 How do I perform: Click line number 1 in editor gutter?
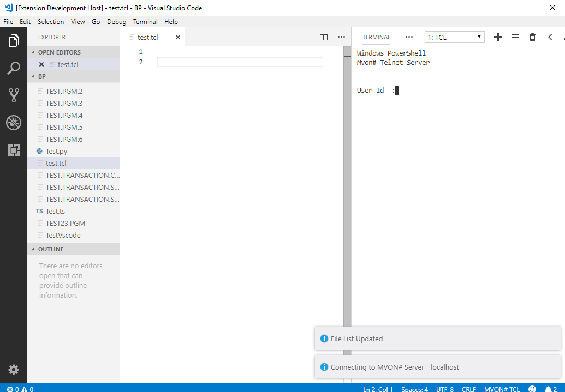[x=141, y=51]
